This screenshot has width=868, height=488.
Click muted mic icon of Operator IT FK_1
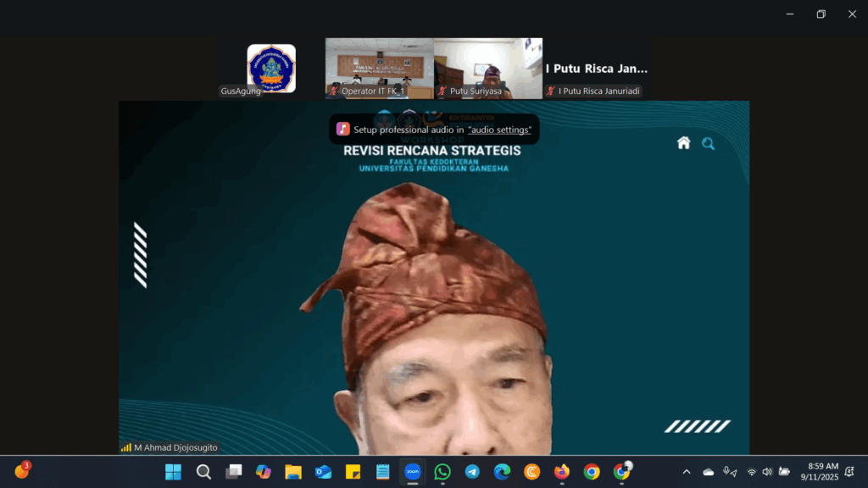(x=333, y=91)
